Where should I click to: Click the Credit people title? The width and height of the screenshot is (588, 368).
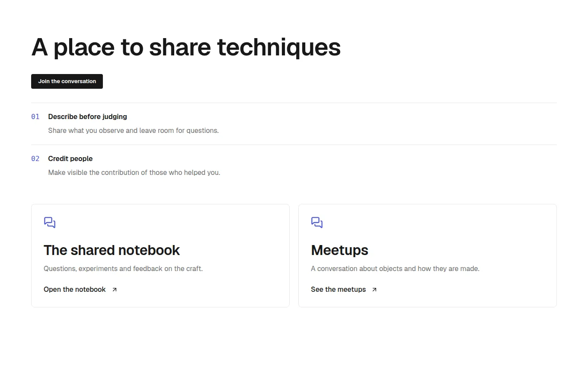(x=70, y=158)
